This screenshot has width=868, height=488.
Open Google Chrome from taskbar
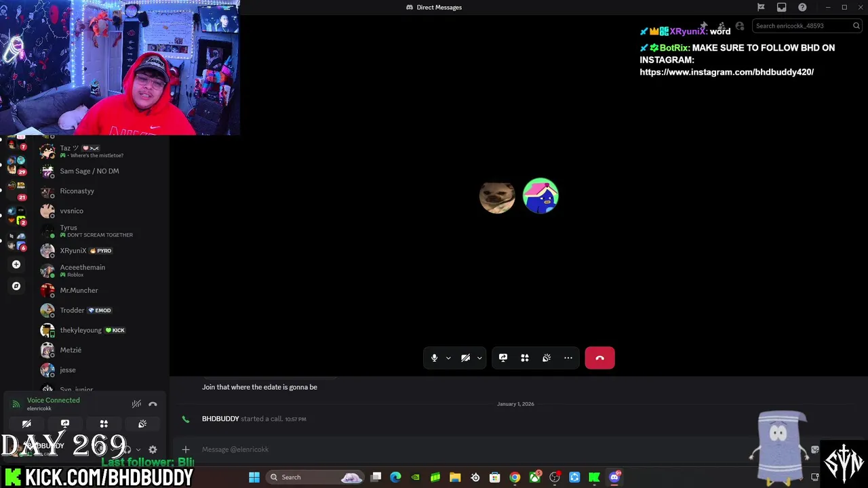click(x=515, y=477)
